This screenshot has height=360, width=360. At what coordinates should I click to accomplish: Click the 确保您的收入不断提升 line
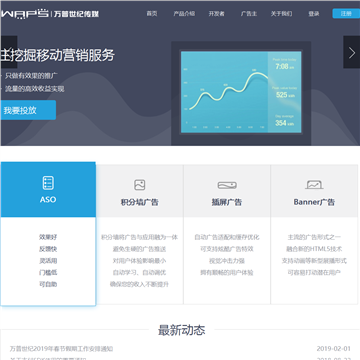[x=139, y=284]
